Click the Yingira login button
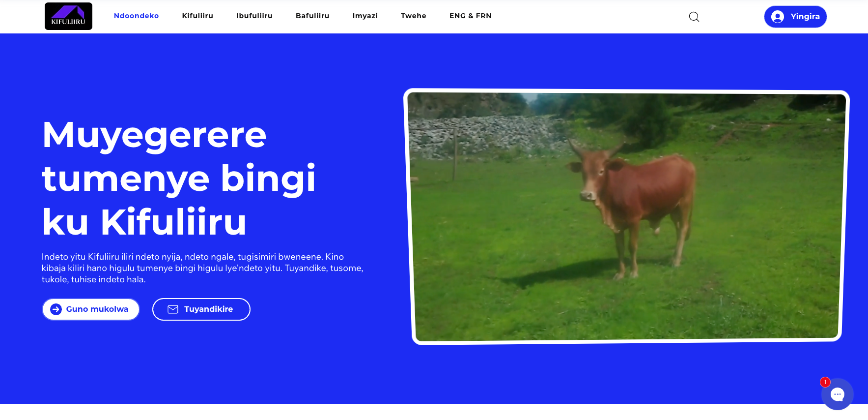This screenshot has width=868, height=420. pos(795,17)
